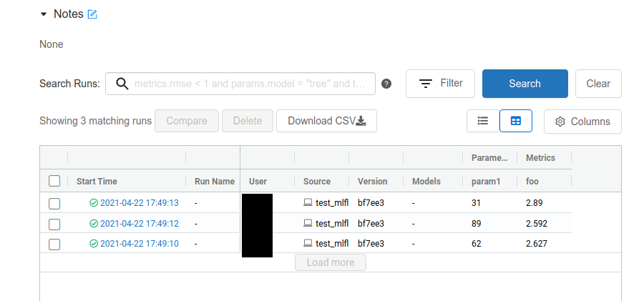
Task: Click laptop source icon in 17:49:13 row
Action: (308, 202)
